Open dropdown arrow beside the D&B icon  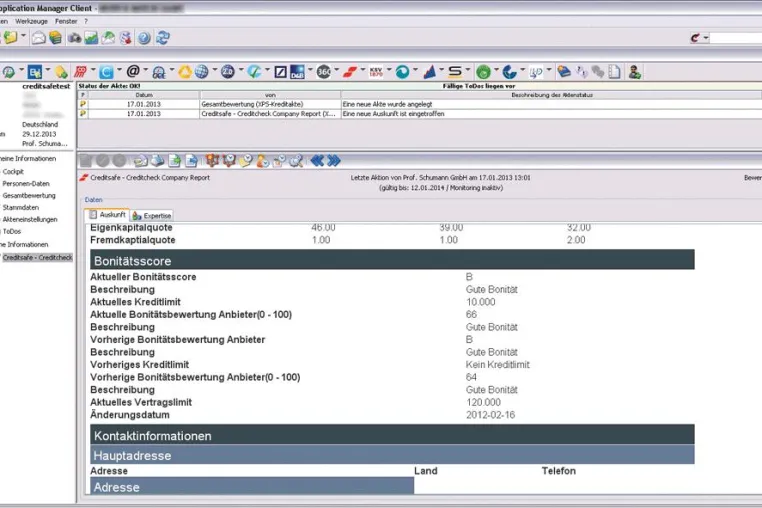click(x=310, y=70)
